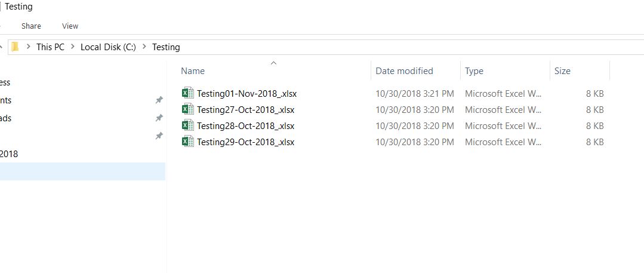
Task: Click the Excel icon for Testing28-Oct-2018_.xlsx
Action: pyautogui.click(x=187, y=125)
